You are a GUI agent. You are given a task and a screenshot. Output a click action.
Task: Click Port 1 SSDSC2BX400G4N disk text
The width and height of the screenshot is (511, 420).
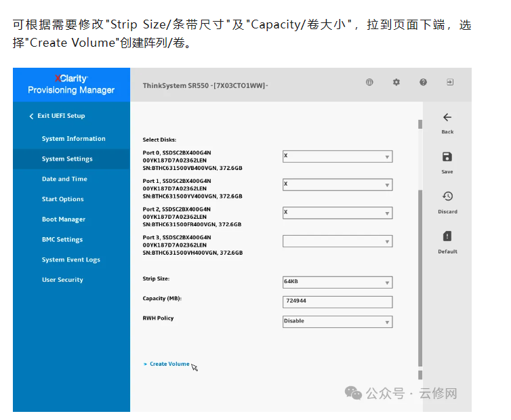[x=192, y=188]
